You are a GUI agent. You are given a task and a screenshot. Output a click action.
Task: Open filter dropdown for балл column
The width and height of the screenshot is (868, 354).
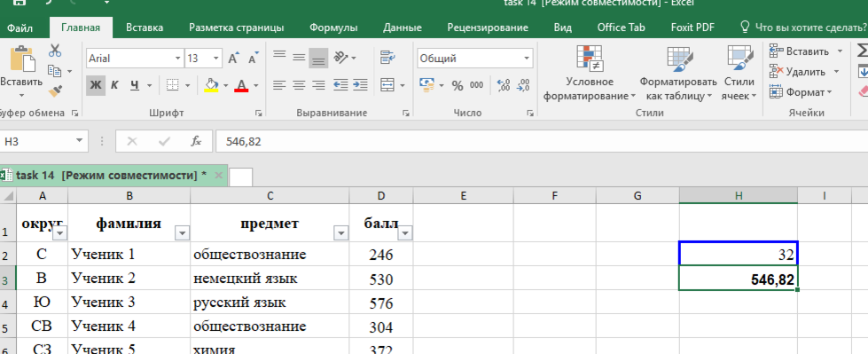pos(405,234)
